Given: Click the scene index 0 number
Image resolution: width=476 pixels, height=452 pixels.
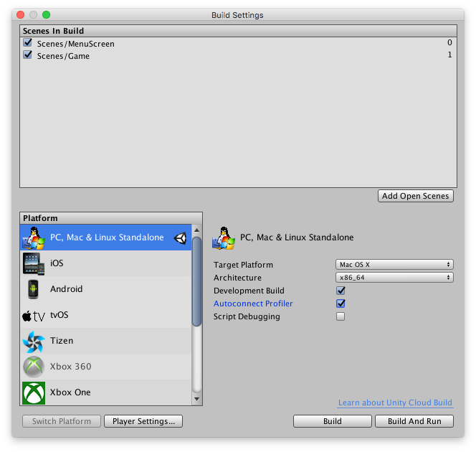Looking at the screenshot, I should click(x=449, y=42).
